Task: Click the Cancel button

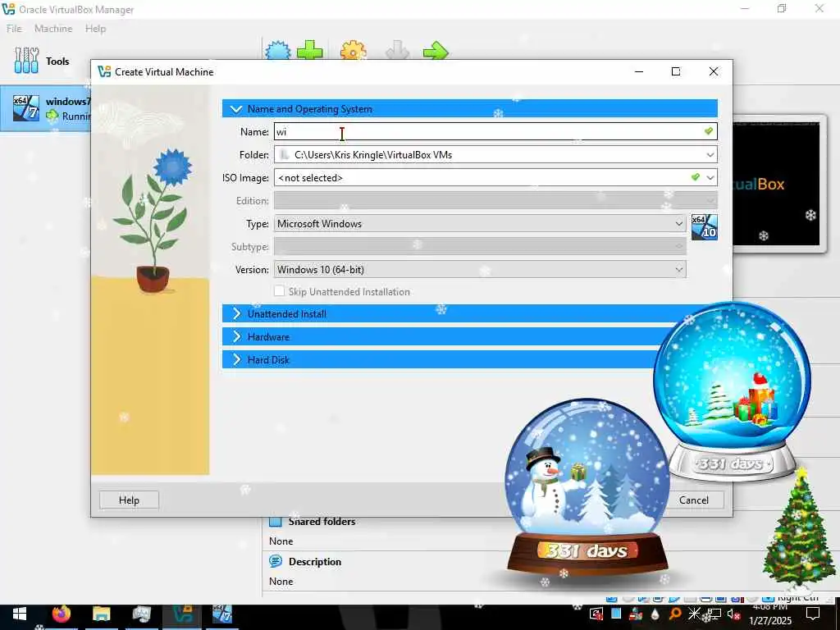Action: [x=694, y=500]
